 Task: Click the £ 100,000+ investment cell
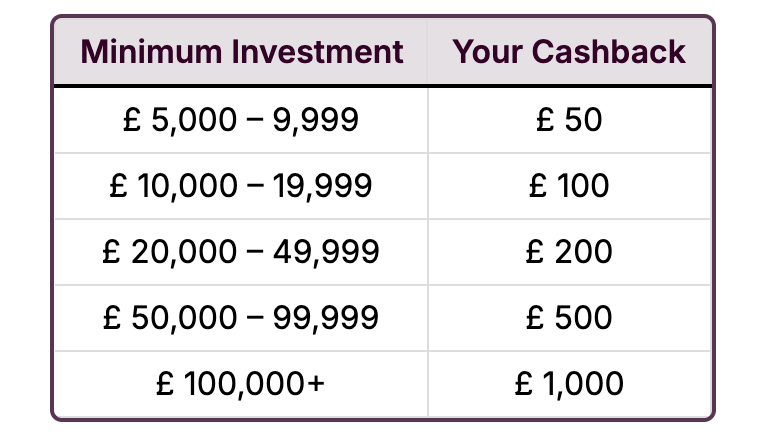coord(241,383)
